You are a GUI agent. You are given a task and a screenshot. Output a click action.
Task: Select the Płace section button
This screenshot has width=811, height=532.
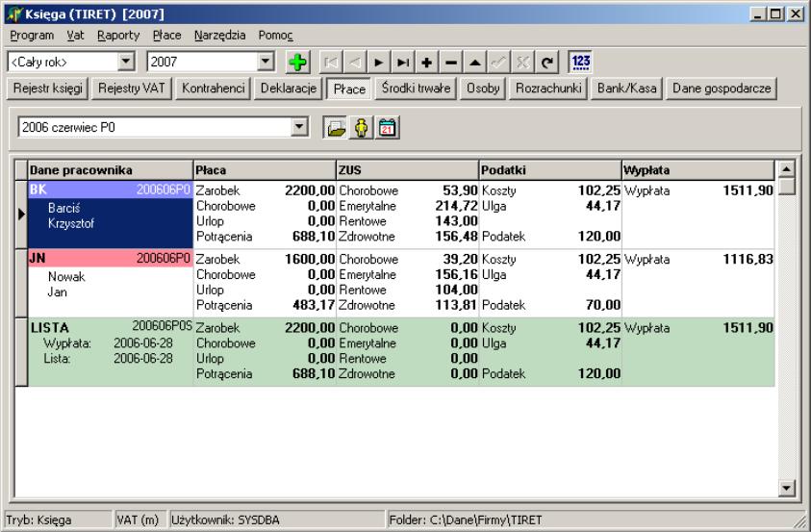click(x=349, y=89)
